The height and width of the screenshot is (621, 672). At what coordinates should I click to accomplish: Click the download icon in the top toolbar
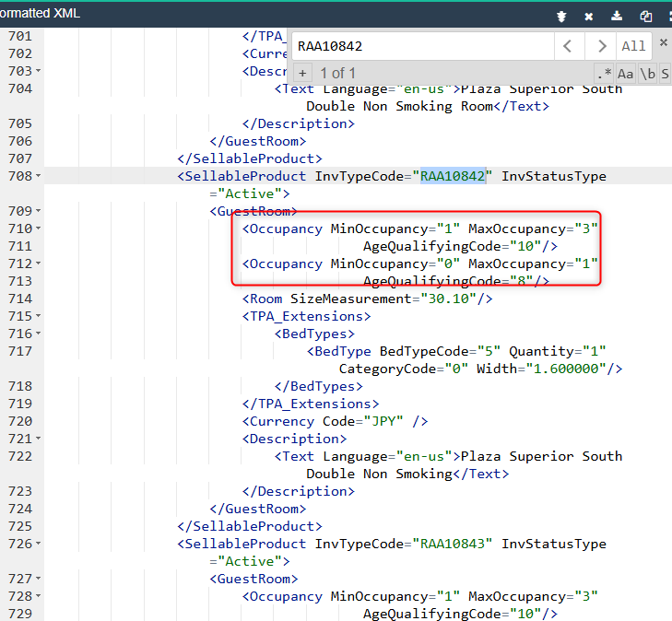tap(618, 16)
